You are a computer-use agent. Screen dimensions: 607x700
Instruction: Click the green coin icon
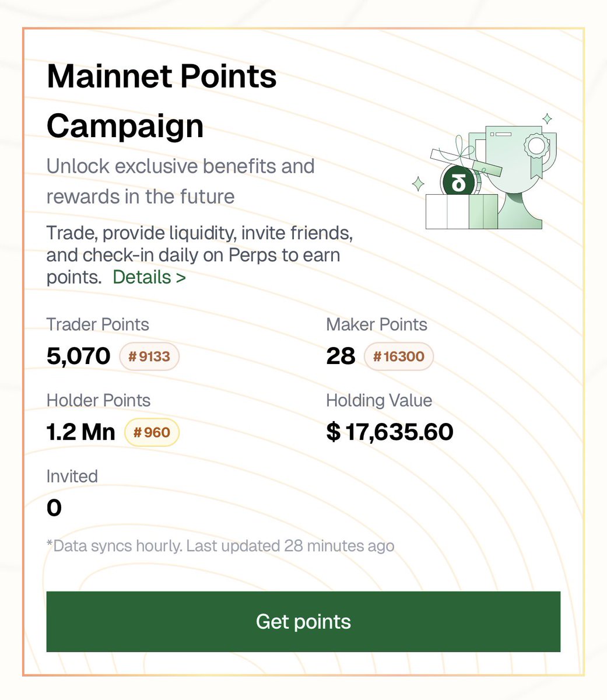point(459,183)
